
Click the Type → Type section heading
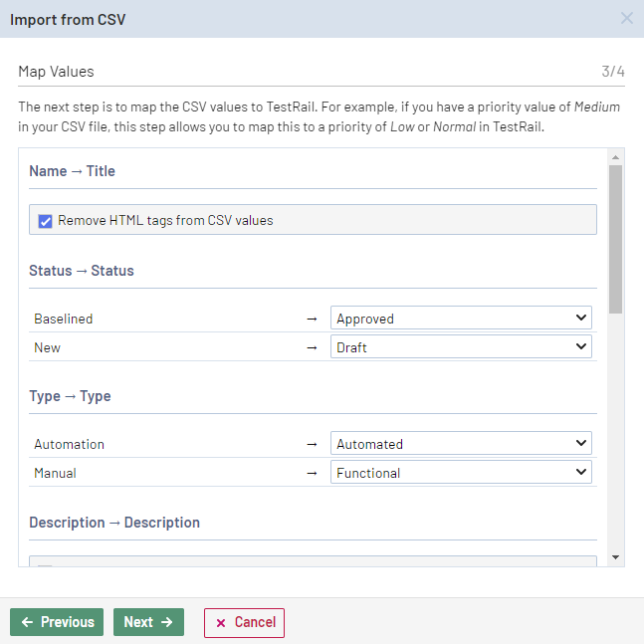tap(70, 396)
